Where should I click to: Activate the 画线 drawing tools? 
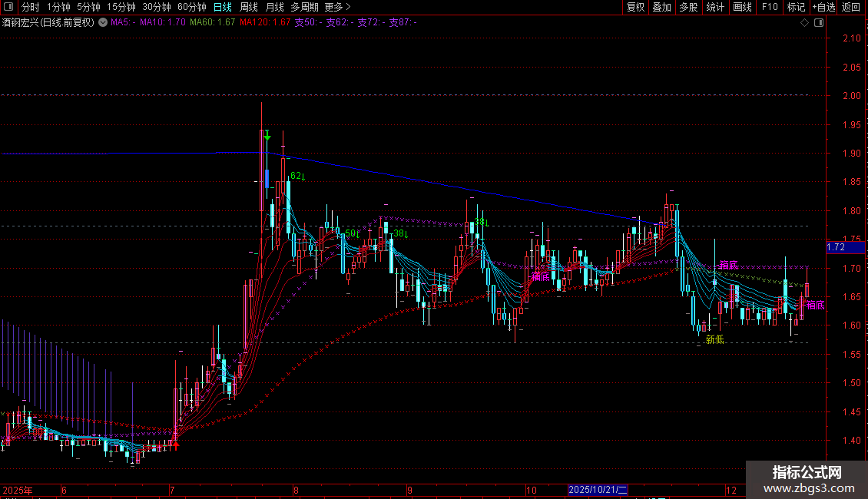[x=742, y=7]
